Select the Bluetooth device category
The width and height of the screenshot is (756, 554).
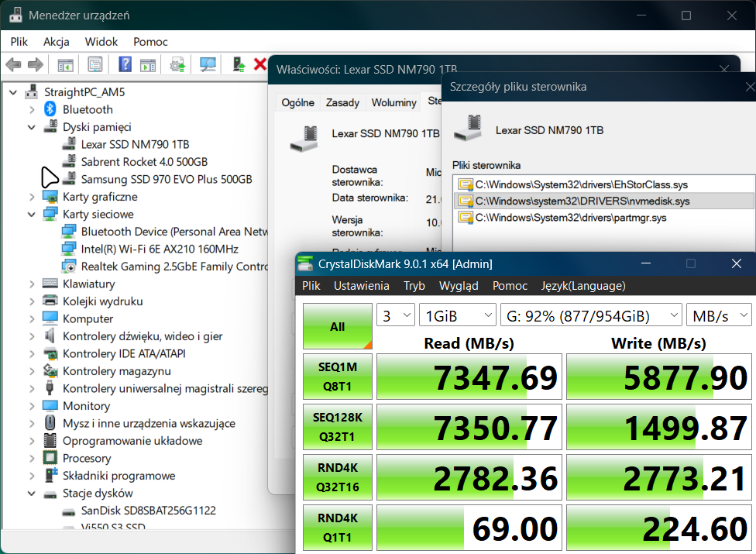tap(87, 109)
